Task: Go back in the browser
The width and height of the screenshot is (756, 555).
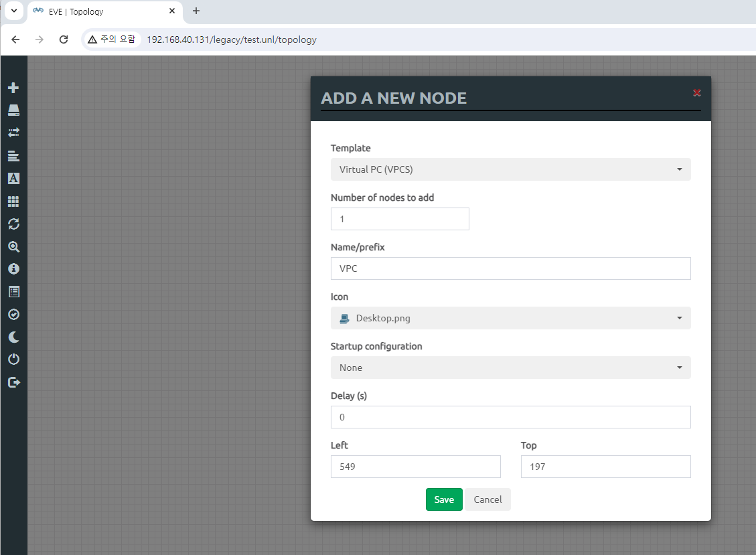Action: [x=15, y=39]
